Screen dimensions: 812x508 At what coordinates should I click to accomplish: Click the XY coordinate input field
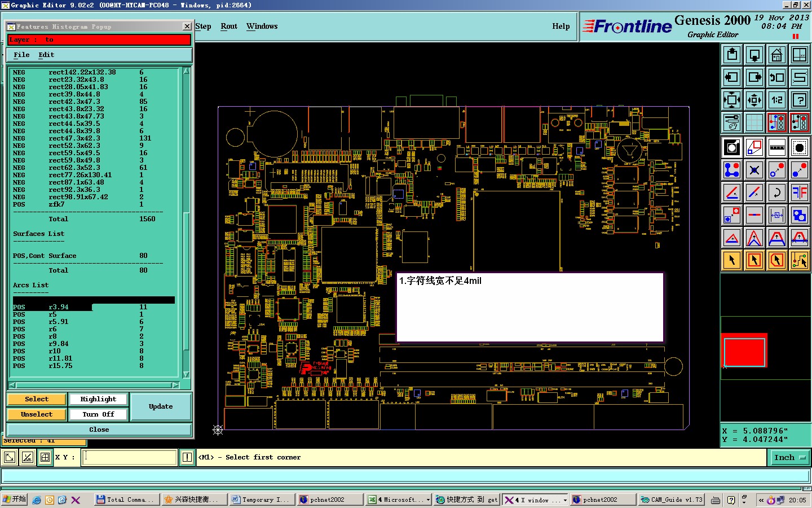point(130,457)
